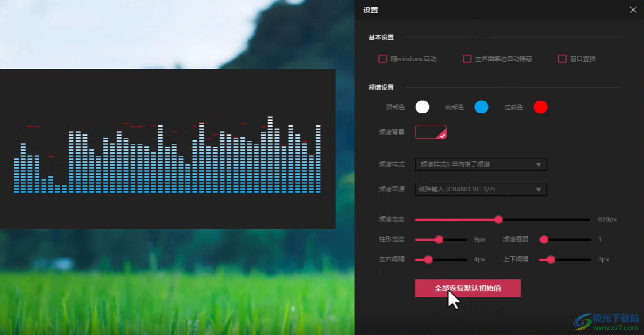Change the 底部色 blue color swatch
This screenshot has width=644, height=335.
pos(482,107)
